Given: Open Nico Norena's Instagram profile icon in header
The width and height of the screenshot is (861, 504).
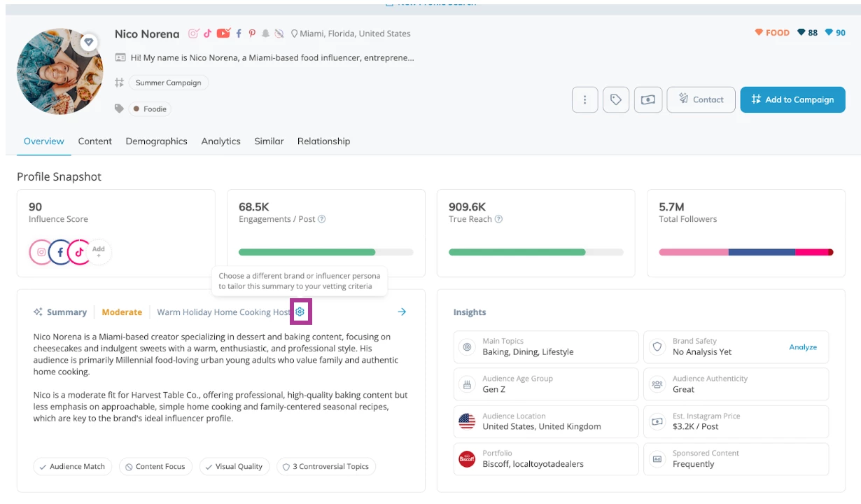Looking at the screenshot, I should point(194,34).
